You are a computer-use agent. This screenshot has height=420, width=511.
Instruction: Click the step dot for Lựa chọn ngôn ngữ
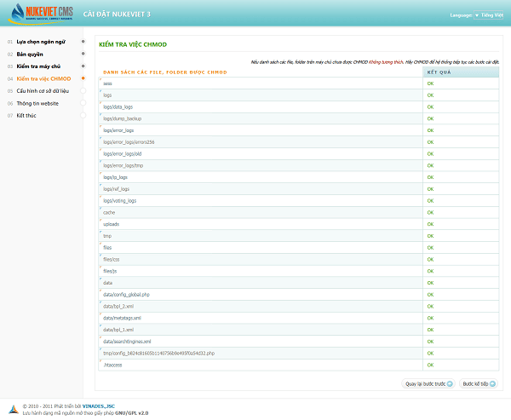(x=83, y=41)
